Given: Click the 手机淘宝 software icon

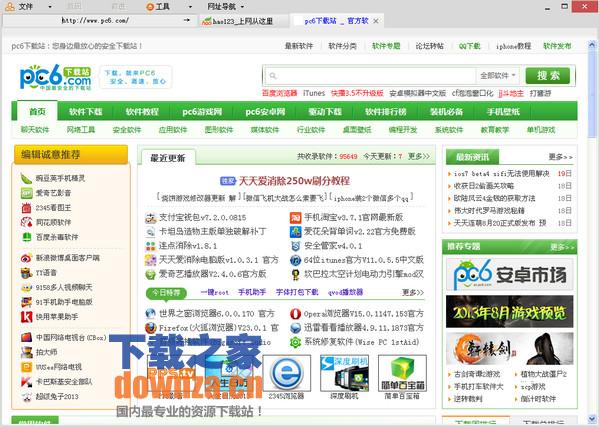Looking at the screenshot, I should (295, 218).
